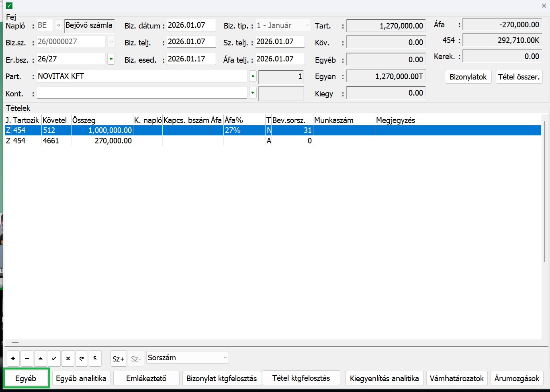Viewport: 550px width, 392px height.
Task: Click the Összeg column header
Action: pos(102,120)
